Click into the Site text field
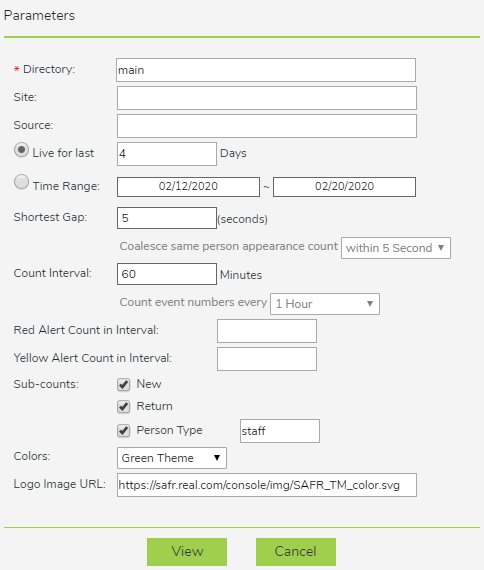This screenshot has height=570, width=484. (x=267, y=98)
